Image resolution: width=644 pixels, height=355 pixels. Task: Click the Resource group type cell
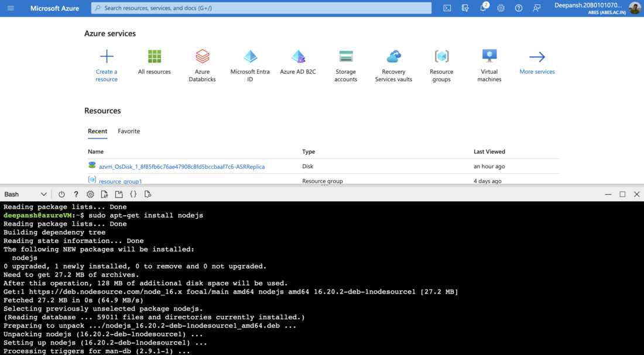point(323,181)
